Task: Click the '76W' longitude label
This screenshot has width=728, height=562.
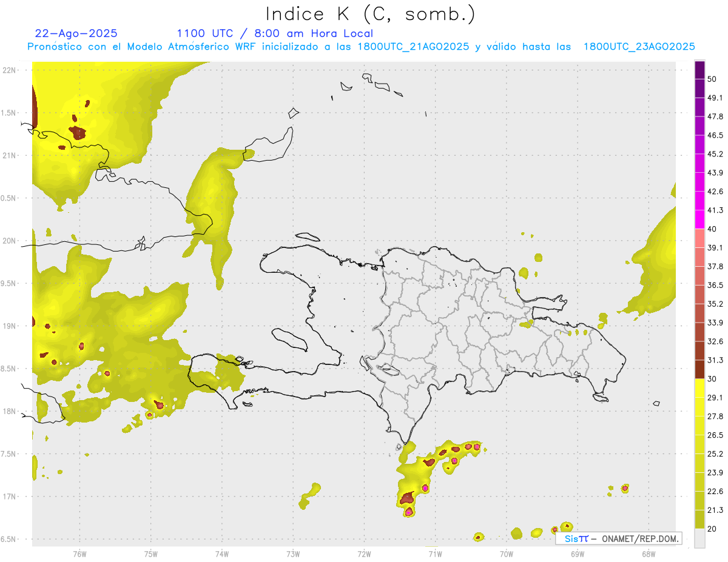Action: point(79,554)
